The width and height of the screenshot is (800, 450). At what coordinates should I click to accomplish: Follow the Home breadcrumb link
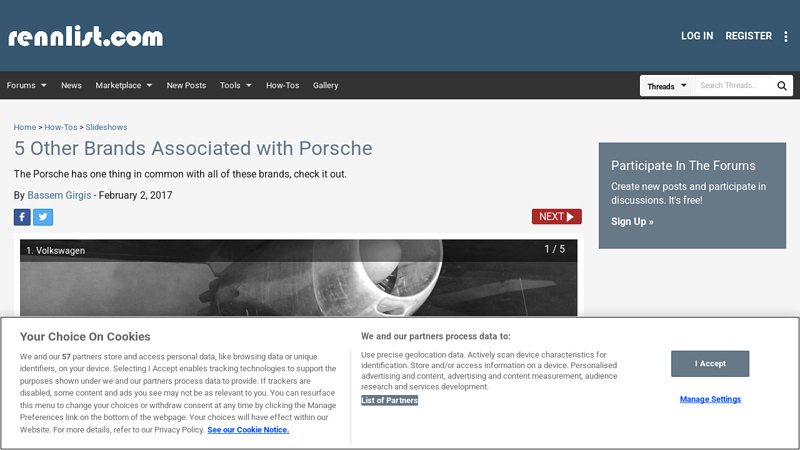pos(25,127)
